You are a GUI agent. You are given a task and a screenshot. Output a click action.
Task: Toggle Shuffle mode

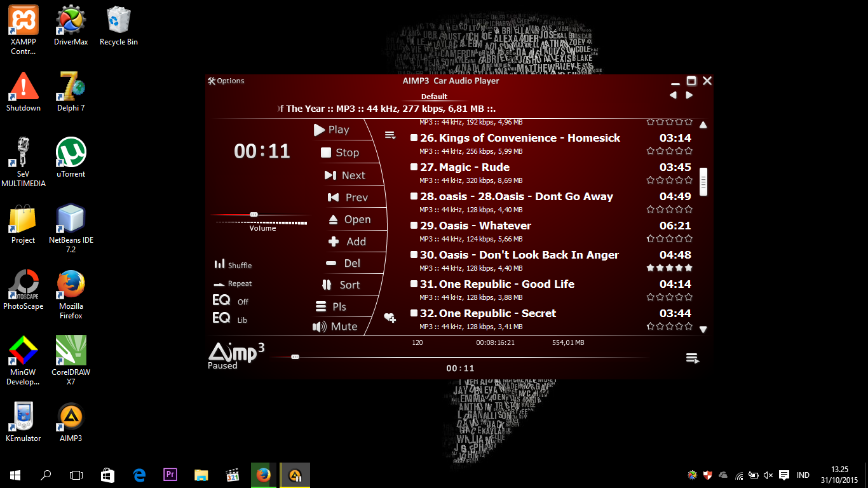point(233,264)
